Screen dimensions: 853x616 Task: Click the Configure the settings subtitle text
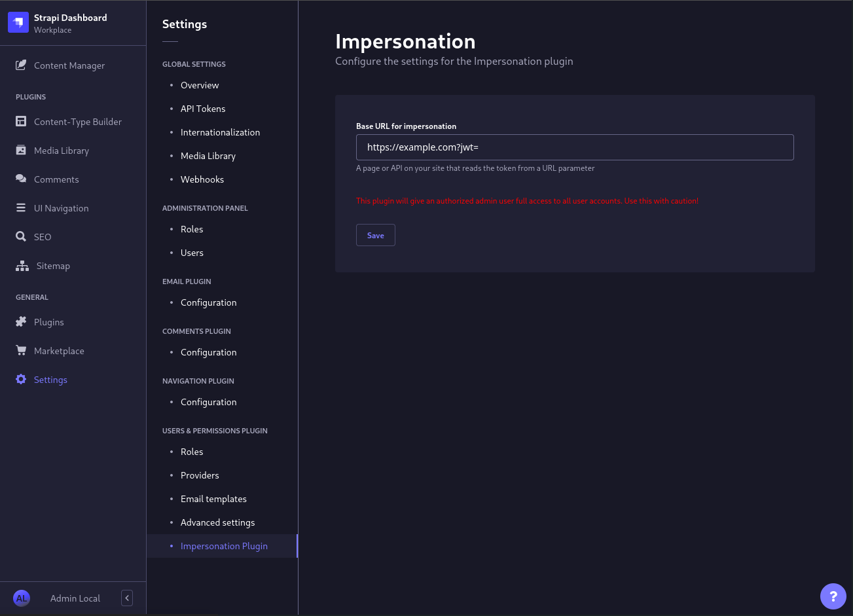pos(454,62)
